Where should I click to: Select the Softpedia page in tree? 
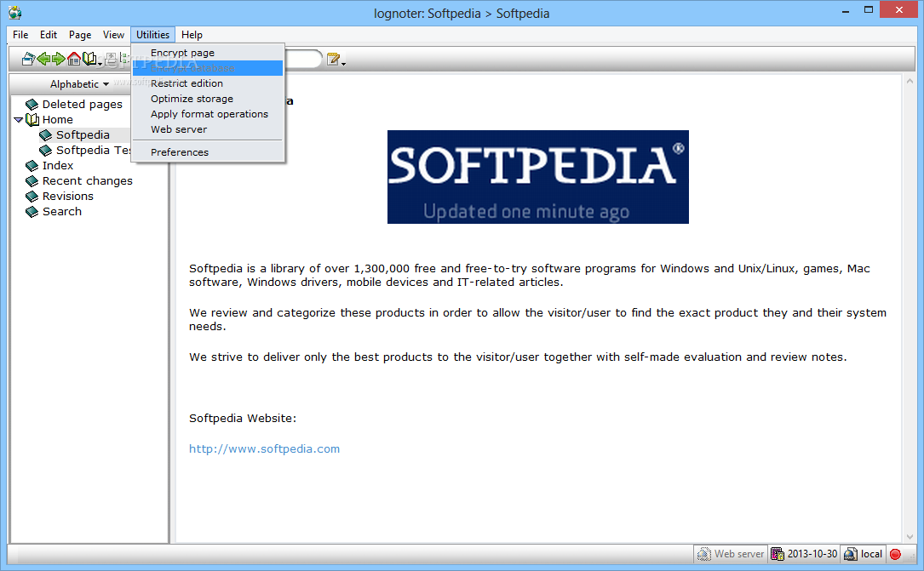(83, 134)
